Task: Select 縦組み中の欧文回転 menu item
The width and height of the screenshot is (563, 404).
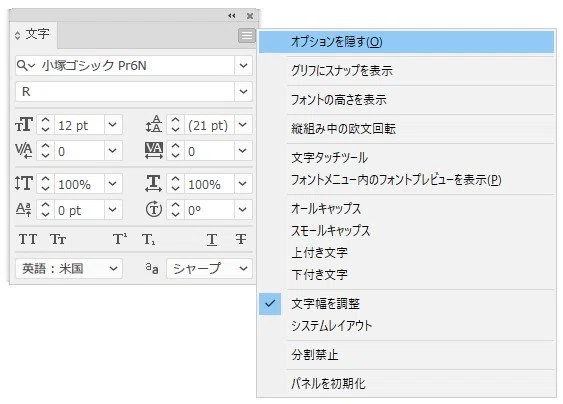Action: point(407,129)
